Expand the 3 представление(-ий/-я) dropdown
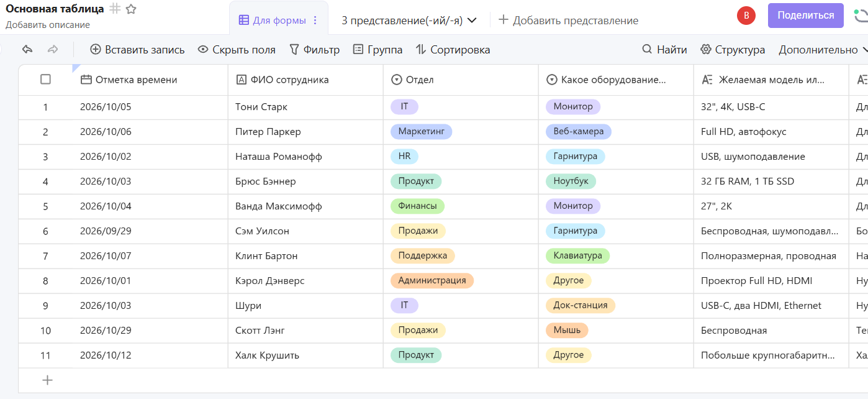 [x=409, y=21]
